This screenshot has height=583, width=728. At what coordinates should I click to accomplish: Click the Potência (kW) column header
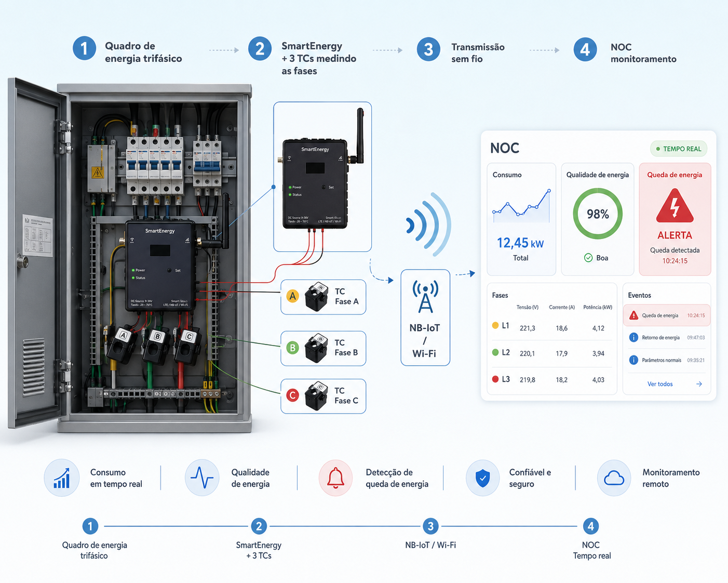click(598, 308)
